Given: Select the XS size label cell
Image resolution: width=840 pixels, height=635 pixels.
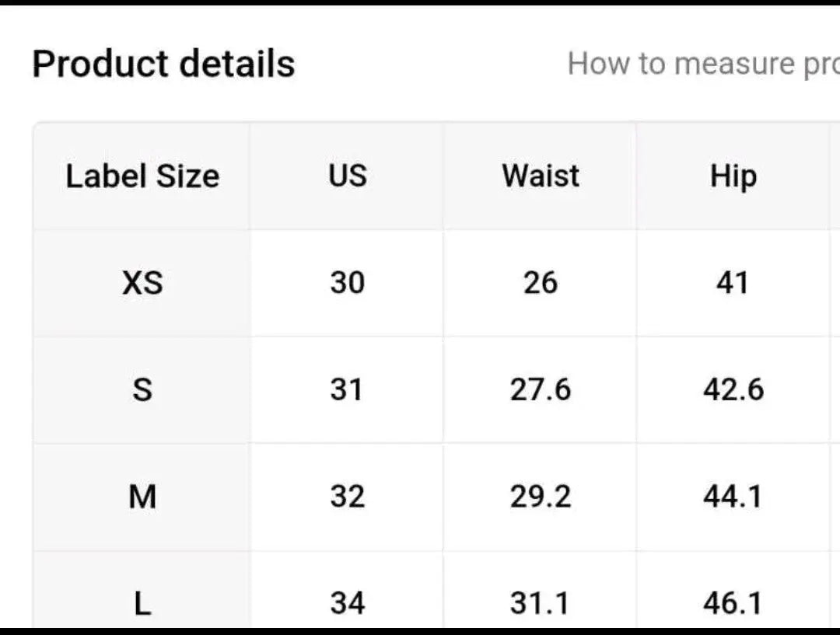Looking at the screenshot, I should click(x=142, y=283).
